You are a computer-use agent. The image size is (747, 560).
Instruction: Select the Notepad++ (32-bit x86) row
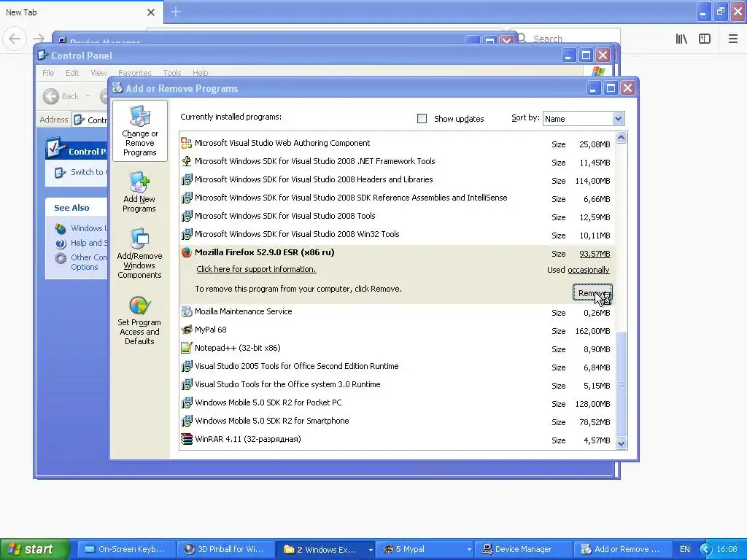tap(397, 348)
